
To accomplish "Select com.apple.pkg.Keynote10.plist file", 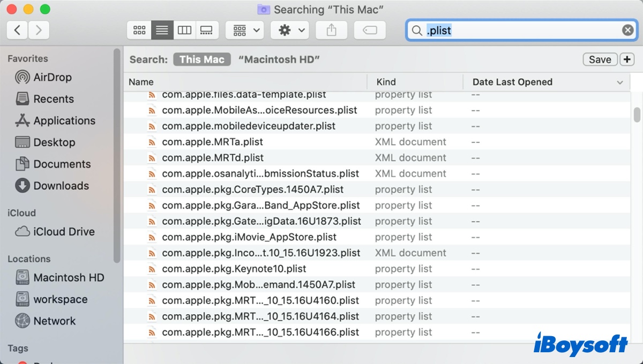I will click(x=234, y=269).
